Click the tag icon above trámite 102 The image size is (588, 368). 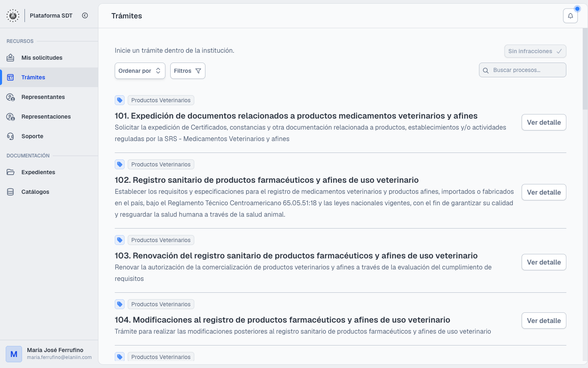[x=120, y=164]
